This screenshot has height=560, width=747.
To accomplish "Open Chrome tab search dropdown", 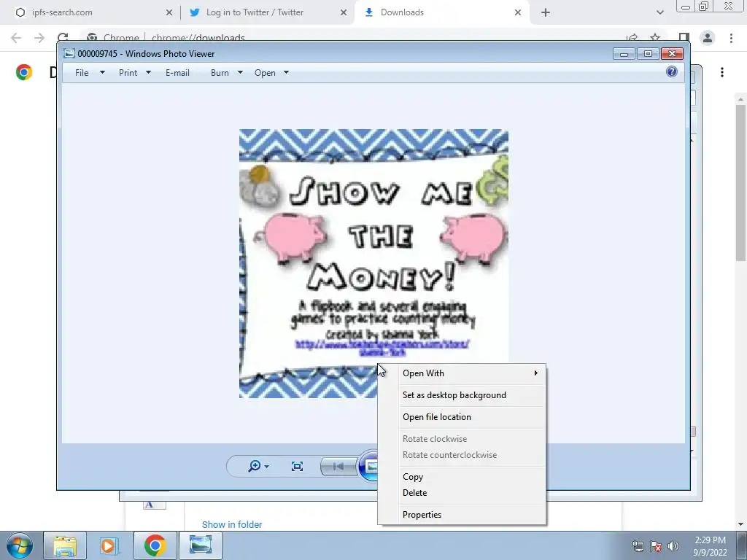I will [x=659, y=13].
